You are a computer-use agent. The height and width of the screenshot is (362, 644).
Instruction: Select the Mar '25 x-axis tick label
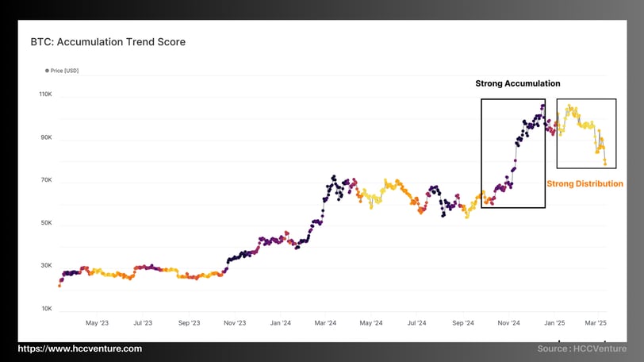(x=598, y=323)
